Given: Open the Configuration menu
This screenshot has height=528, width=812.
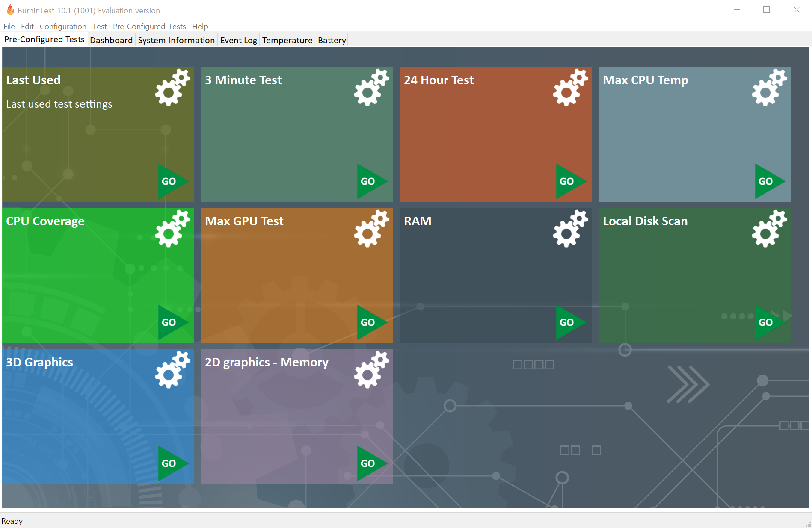Looking at the screenshot, I should click(x=63, y=27).
